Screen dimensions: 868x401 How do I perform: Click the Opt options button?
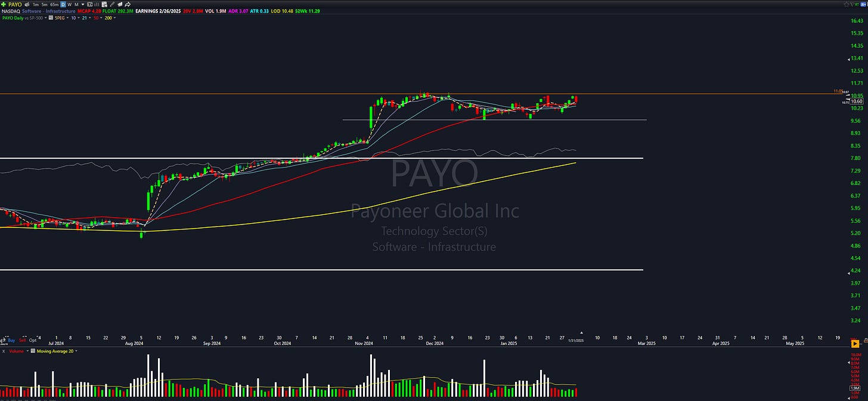33,340
